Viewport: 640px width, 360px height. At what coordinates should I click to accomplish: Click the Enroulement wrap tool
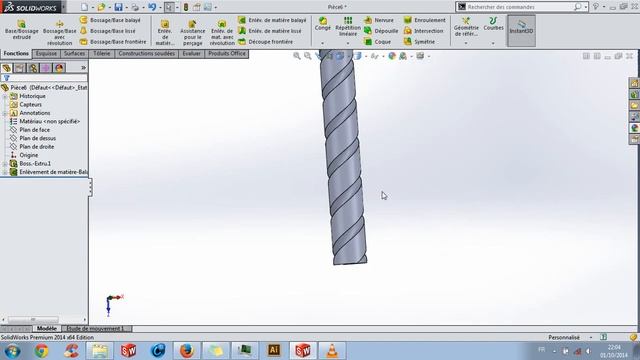(x=425, y=20)
